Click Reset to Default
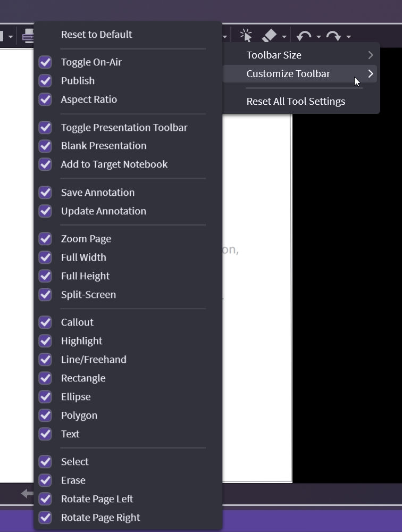The height and width of the screenshot is (532, 402). (96, 35)
